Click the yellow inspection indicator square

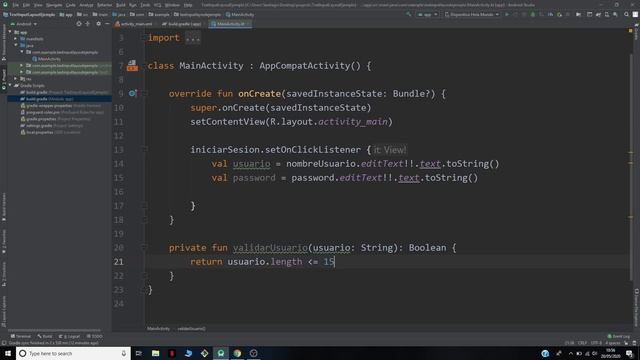tap(631, 31)
